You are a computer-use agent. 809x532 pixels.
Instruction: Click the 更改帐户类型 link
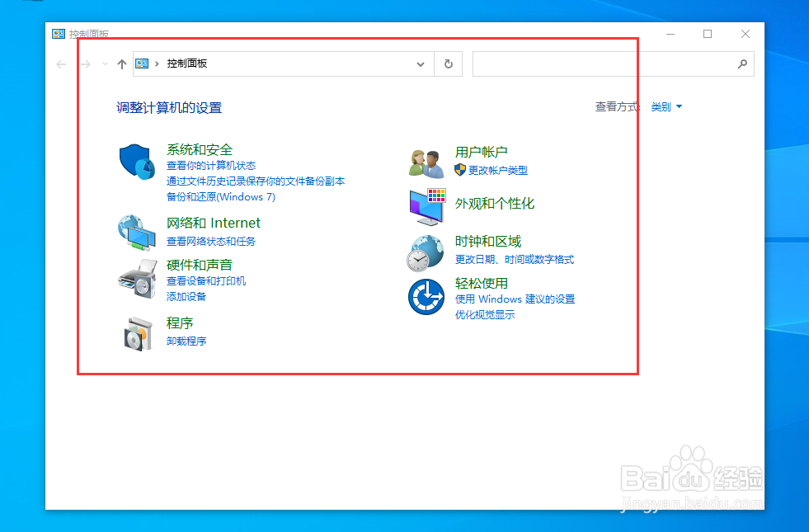(x=498, y=170)
